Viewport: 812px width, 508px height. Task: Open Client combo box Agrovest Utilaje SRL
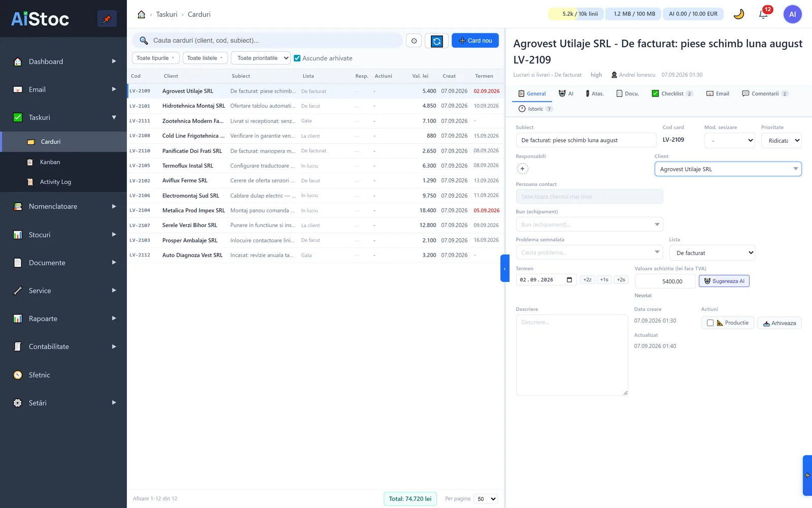[x=728, y=169]
